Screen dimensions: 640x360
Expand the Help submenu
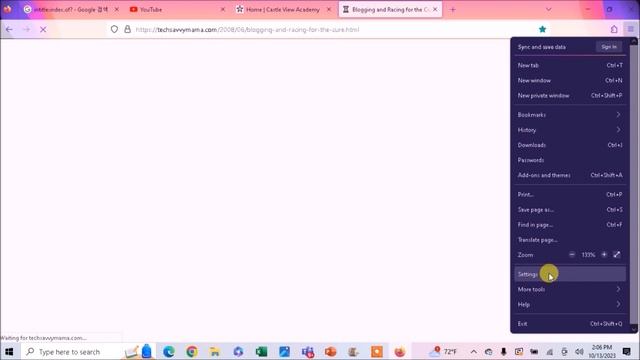tap(570, 304)
